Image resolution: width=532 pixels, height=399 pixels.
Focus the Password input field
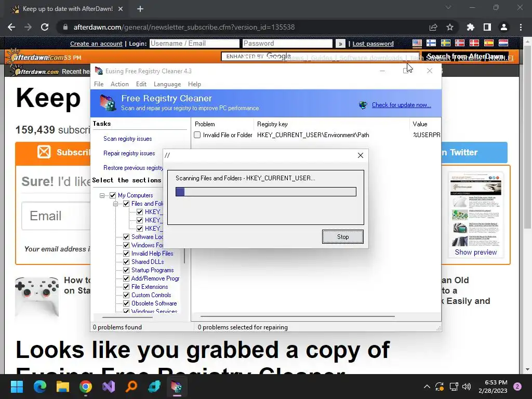point(287,44)
